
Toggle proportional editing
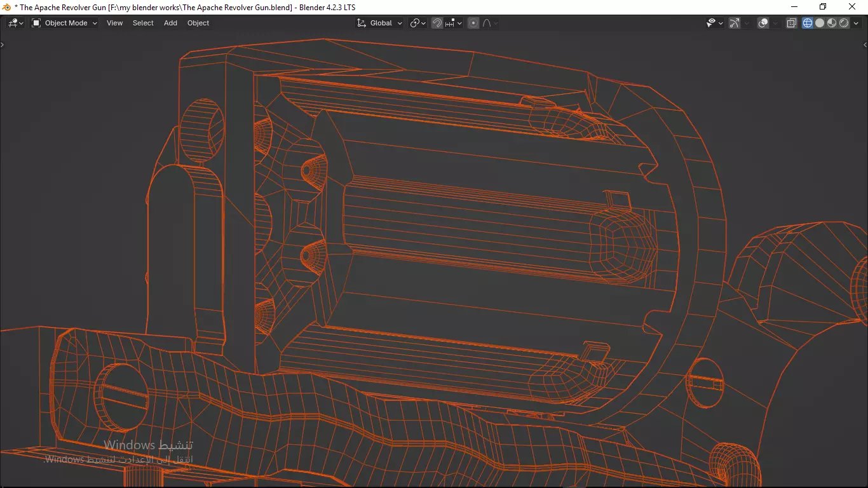[473, 23]
